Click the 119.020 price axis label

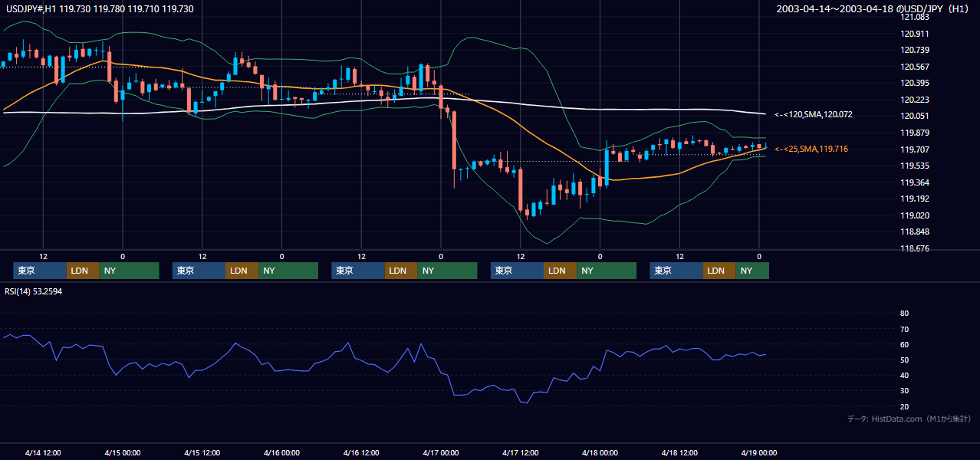click(916, 215)
